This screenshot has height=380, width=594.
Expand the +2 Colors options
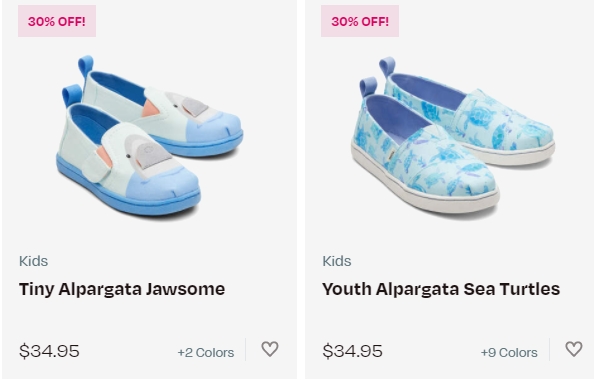[206, 353]
